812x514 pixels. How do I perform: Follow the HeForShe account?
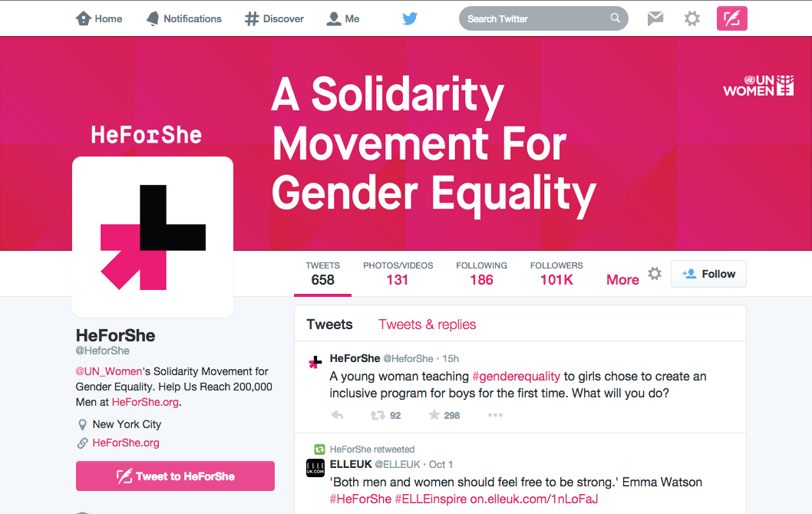708,274
